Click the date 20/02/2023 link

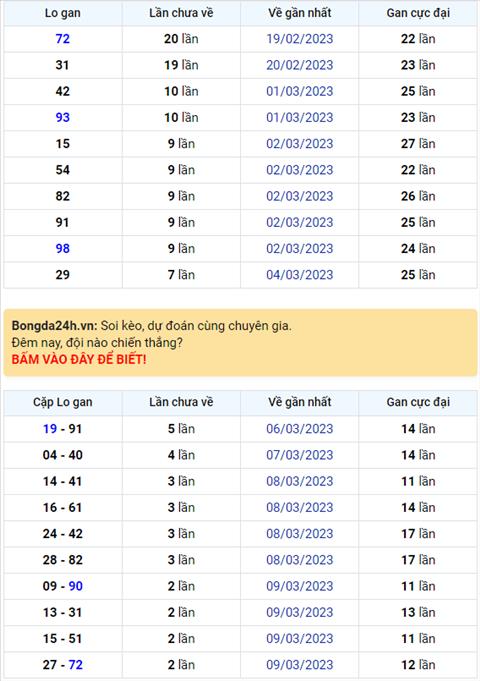300,65
